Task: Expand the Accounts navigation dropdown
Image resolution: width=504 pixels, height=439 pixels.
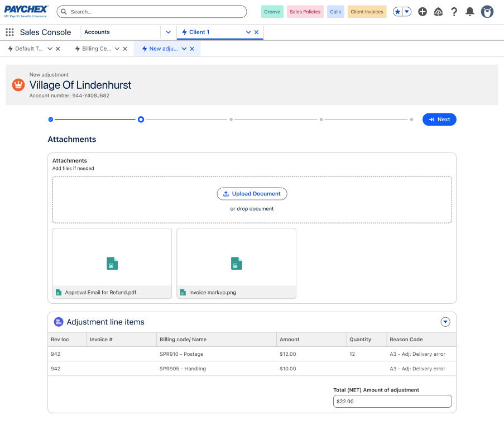Action: (169, 32)
